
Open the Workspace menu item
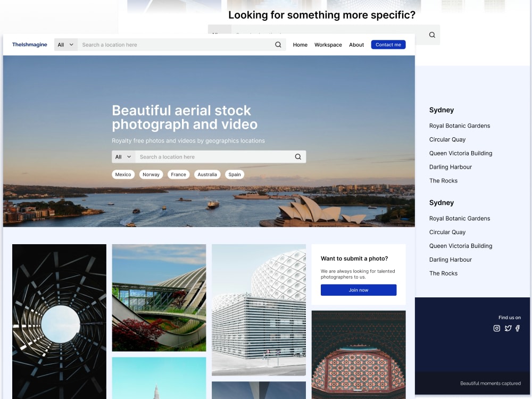(x=328, y=45)
